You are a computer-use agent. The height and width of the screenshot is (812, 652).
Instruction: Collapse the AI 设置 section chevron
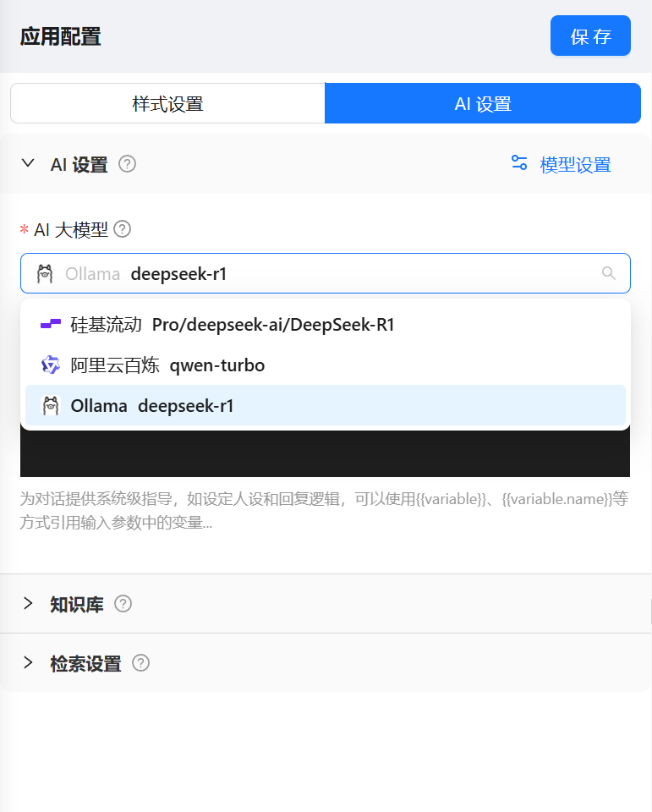[x=28, y=163]
